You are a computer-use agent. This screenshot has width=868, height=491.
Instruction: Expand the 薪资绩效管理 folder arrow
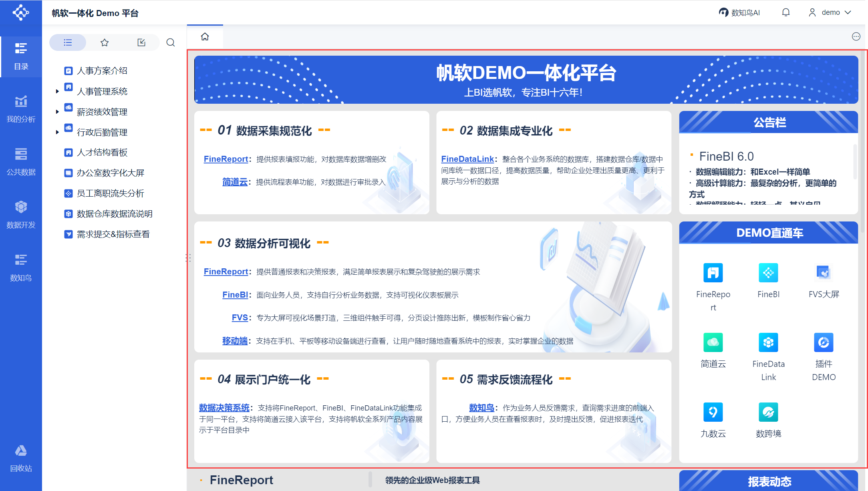click(57, 112)
